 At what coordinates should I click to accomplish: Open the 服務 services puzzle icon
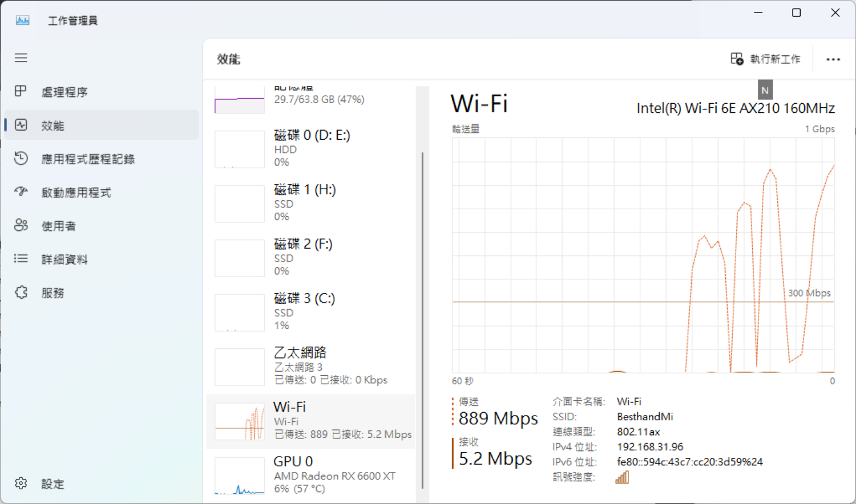[x=21, y=292]
